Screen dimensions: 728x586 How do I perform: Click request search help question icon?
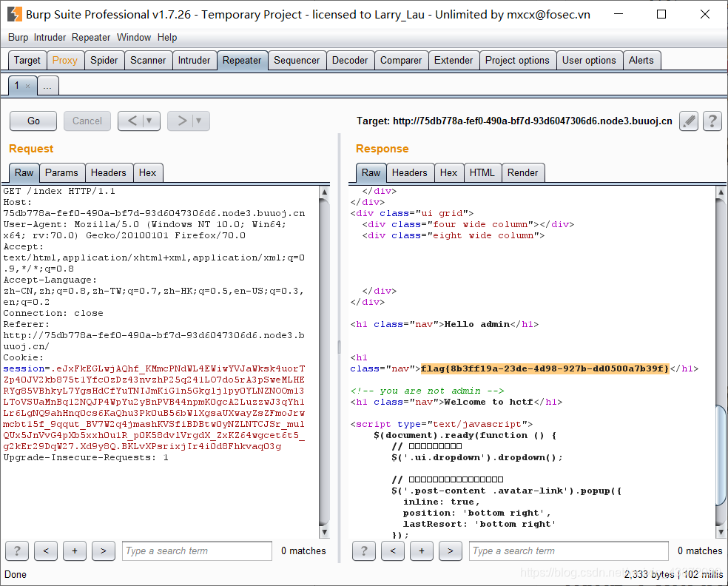17,550
